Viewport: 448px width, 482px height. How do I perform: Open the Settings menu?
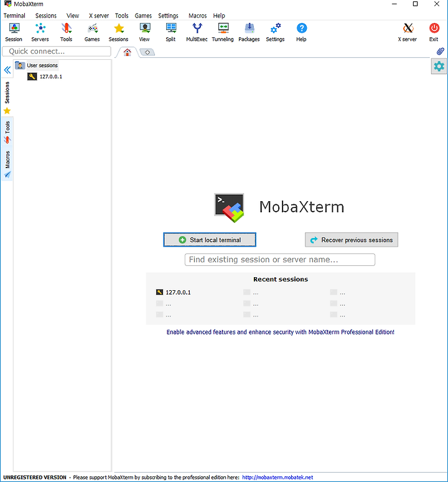(168, 16)
